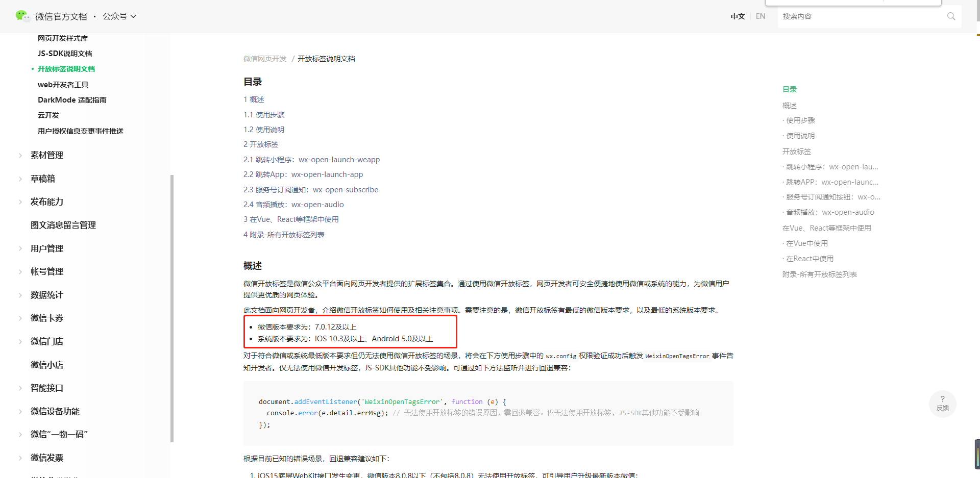This screenshot has width=980, height=478.
Task: Expand the 智能接口 section
Action: [x=46, y=388]
